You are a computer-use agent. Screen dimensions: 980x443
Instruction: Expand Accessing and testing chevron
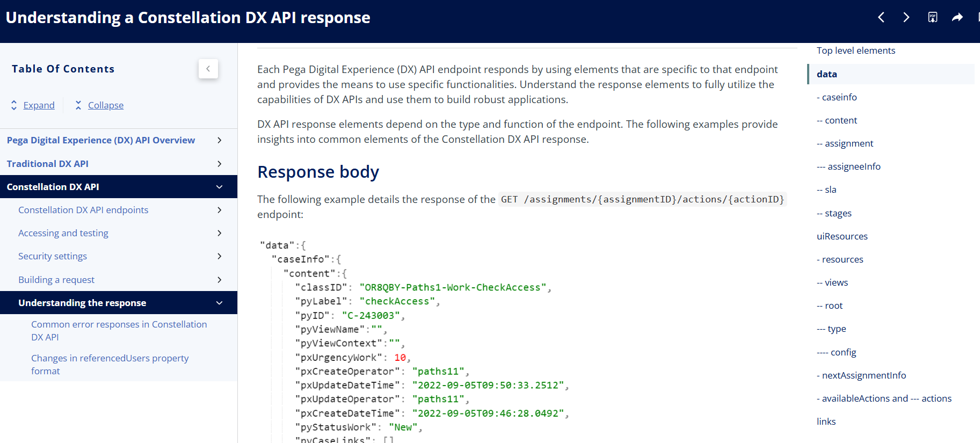(219, 233)
